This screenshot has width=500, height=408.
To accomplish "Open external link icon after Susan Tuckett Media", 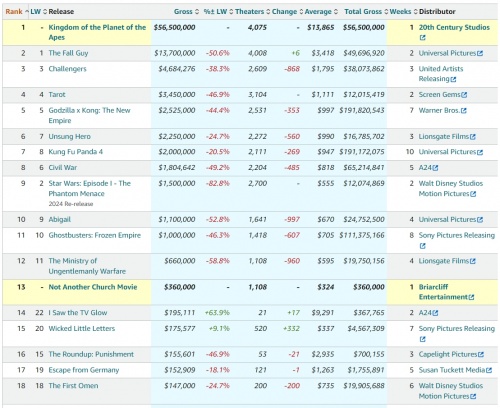I will [489, 370].
